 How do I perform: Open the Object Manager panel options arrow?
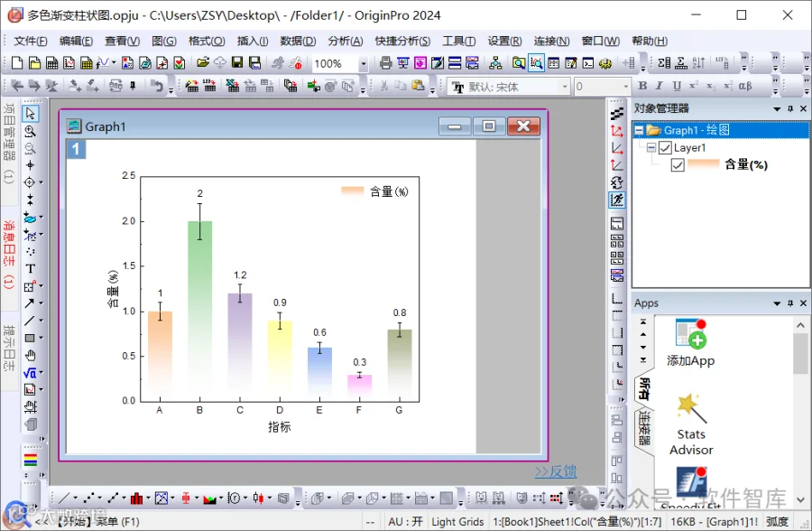777,109
